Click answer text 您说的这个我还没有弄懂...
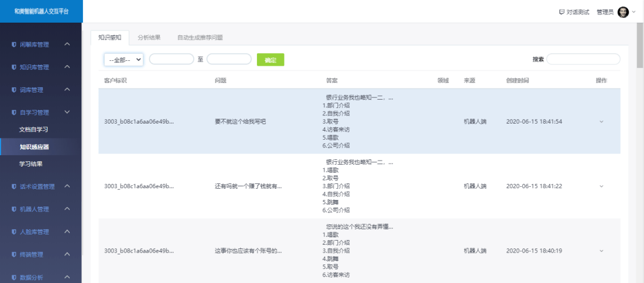The image size is (644, 283). coord(360,227)
